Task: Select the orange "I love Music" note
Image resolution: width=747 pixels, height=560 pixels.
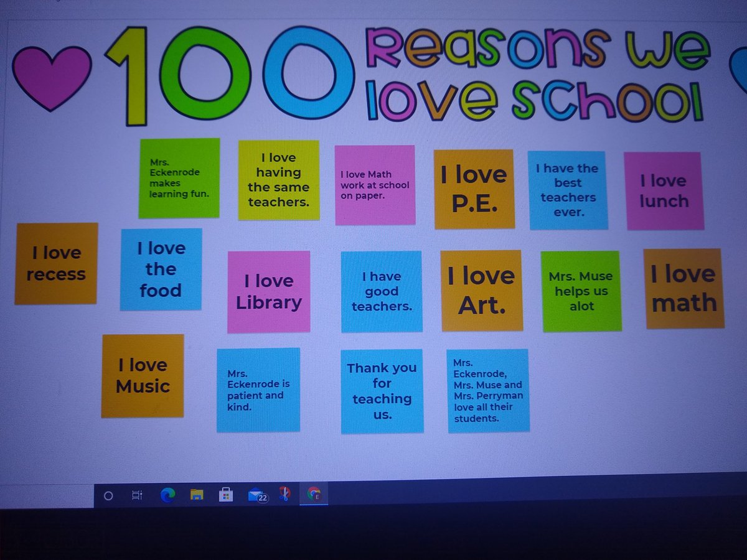Action: coord(143,376)
